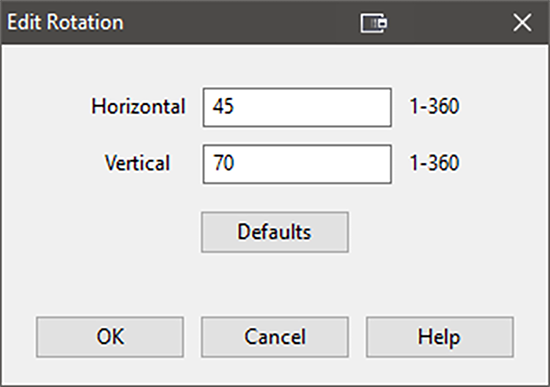Viewport: 550px width, 387px height.
Task: Dismiss the dialog using Cancel
Action: [x=275, y=337]
